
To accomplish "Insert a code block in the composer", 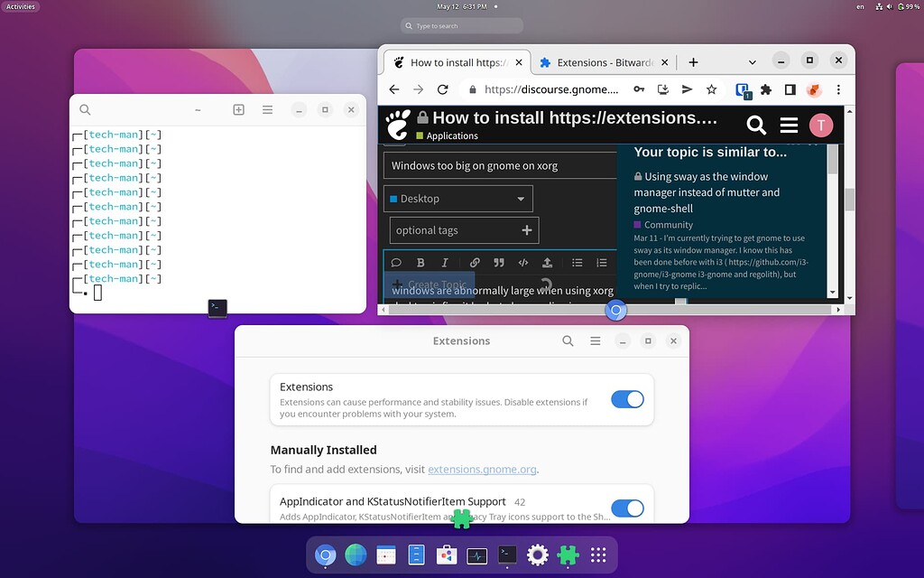I will click(x=523, y=263).
